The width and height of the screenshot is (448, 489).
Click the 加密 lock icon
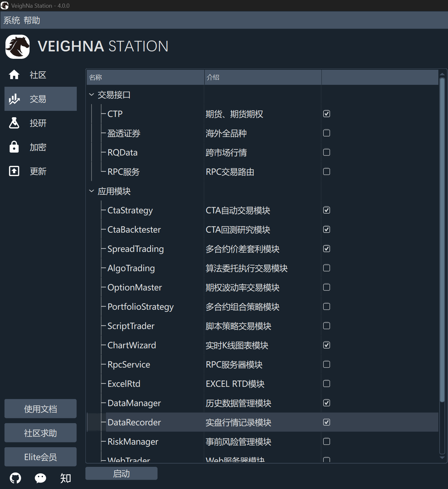(x=14, y=147)
